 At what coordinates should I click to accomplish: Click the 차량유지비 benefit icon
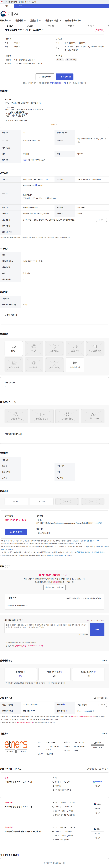(x=54, y=348)
